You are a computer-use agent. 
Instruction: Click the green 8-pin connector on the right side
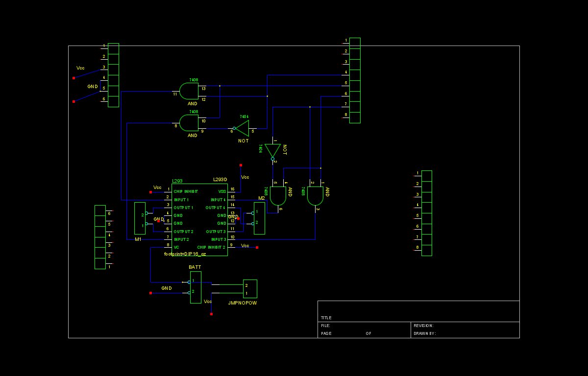tap(426, 213)
